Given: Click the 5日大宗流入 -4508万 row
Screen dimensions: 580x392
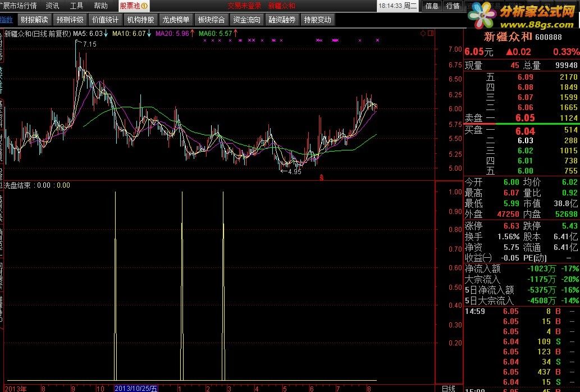Looking at the screenshot, I should coord(522,300).
